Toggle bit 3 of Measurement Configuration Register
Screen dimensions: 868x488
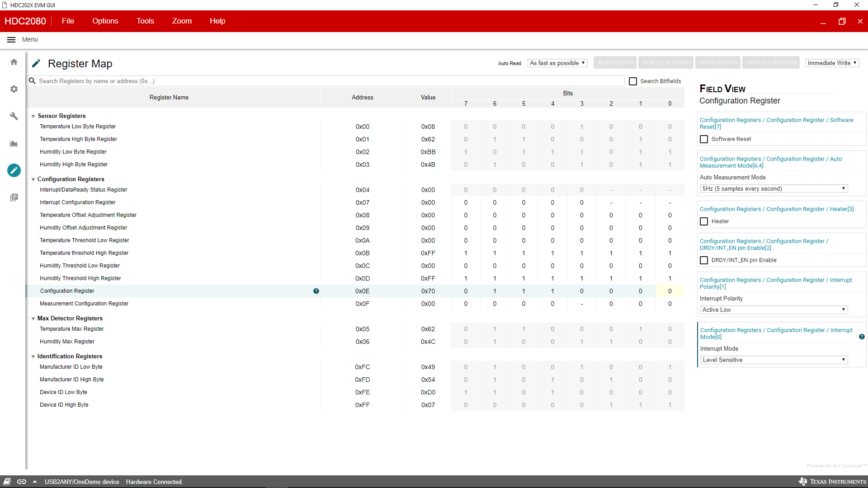point(582,304)
